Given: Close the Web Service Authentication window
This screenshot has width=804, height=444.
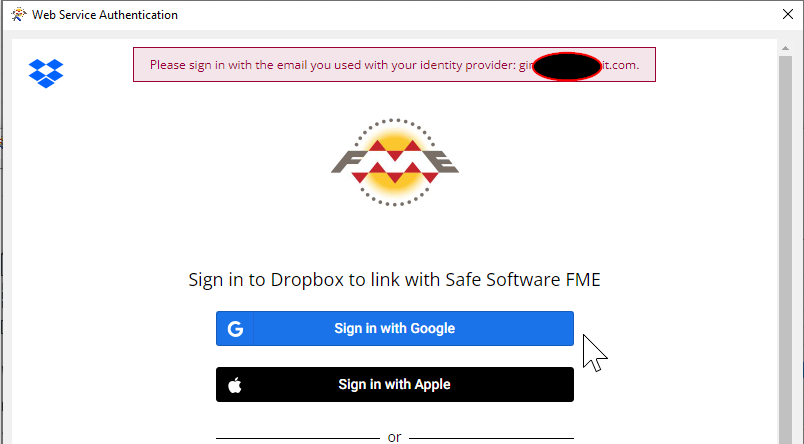Looking at the screenshot, I should pyautogui.click(x=788, y=14).
